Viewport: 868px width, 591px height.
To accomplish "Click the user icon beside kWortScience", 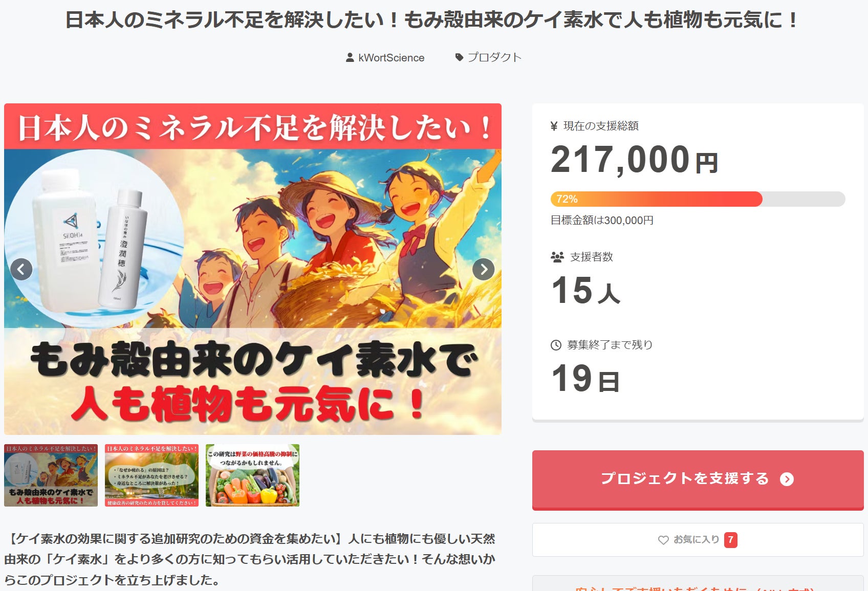I will click(350, 57).
